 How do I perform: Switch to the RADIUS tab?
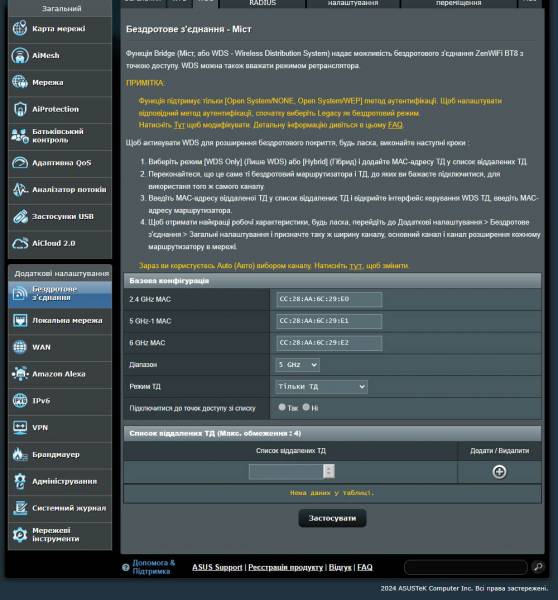click(x=263, y=3)
